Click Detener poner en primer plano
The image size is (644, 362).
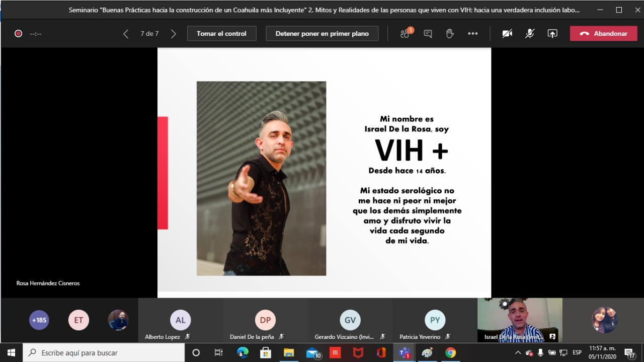click(322, 34)
